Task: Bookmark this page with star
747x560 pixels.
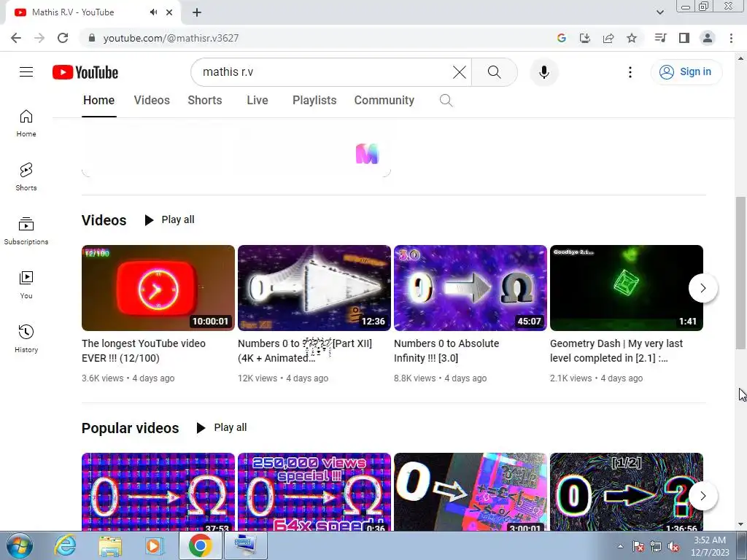Action: 632,38
